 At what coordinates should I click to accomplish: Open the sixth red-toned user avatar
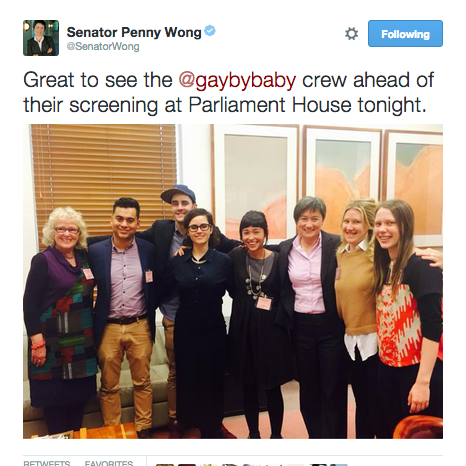tap(274, 465)
